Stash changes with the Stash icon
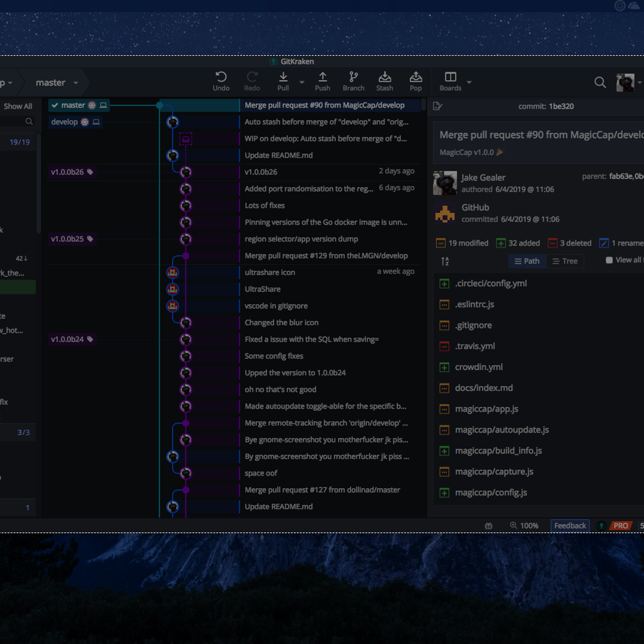This screenshot has width=644, height=644. point(384,77)
